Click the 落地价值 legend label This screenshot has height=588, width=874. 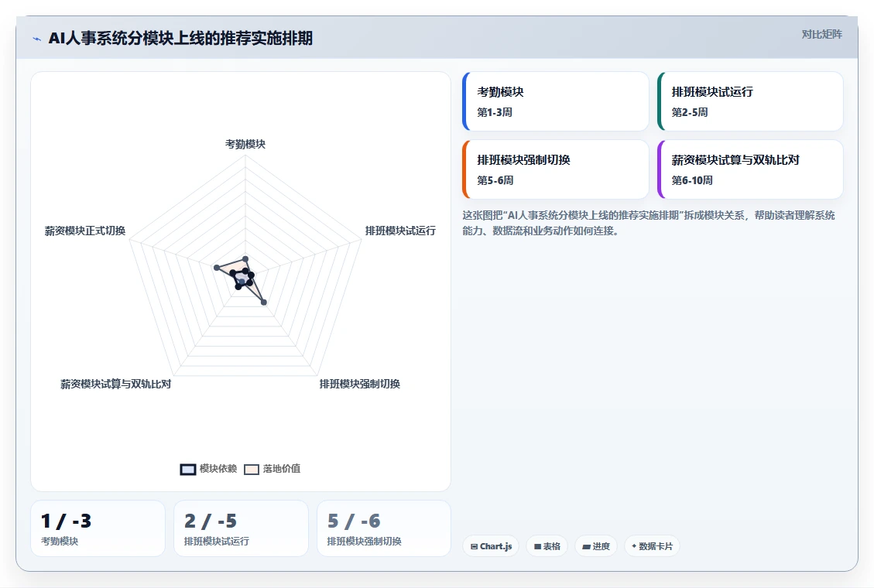coord(282,469)
